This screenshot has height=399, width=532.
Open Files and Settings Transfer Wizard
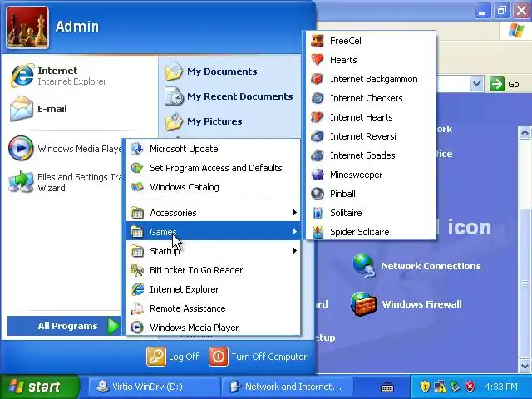point(65,182)
